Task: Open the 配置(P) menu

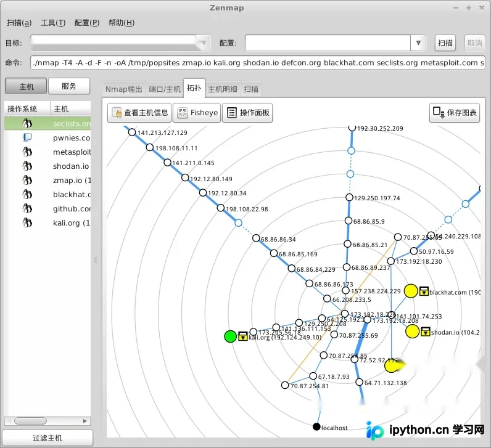Action: (87, 23)
